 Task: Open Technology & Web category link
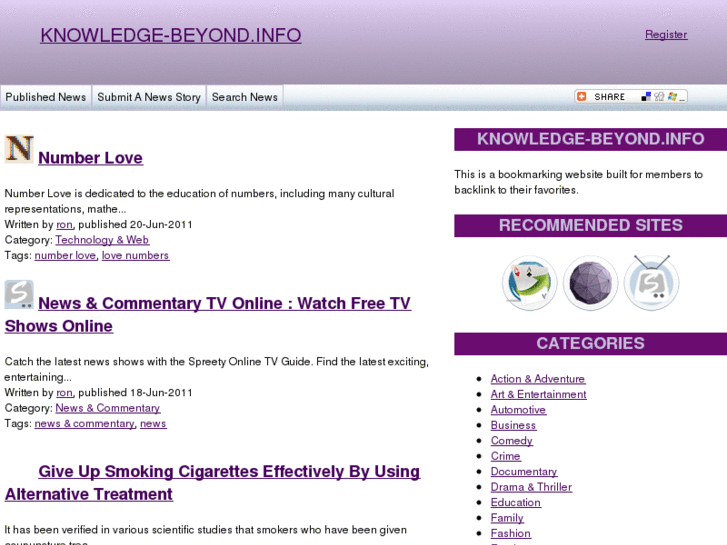coord(102,240)
